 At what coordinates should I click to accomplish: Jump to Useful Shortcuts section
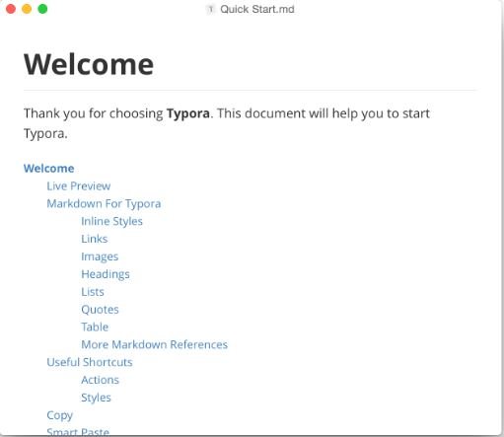[x=90, y=362]
